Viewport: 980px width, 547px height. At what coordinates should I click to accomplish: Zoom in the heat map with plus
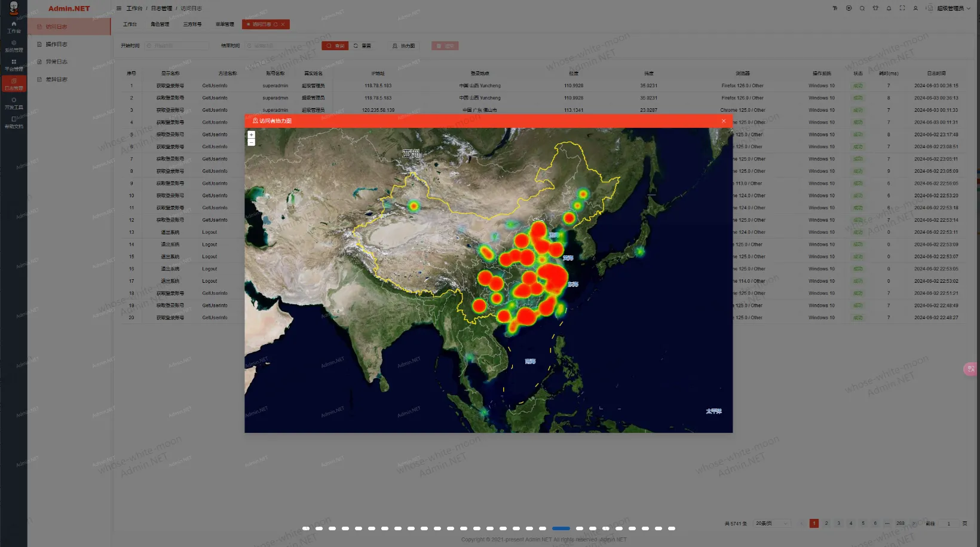(251, 135)
